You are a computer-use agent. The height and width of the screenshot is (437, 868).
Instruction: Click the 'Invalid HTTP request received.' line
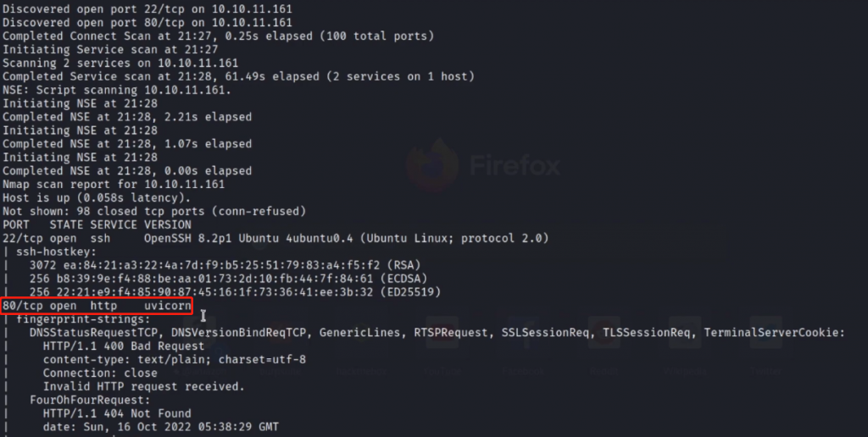click(x=142, y=386)
